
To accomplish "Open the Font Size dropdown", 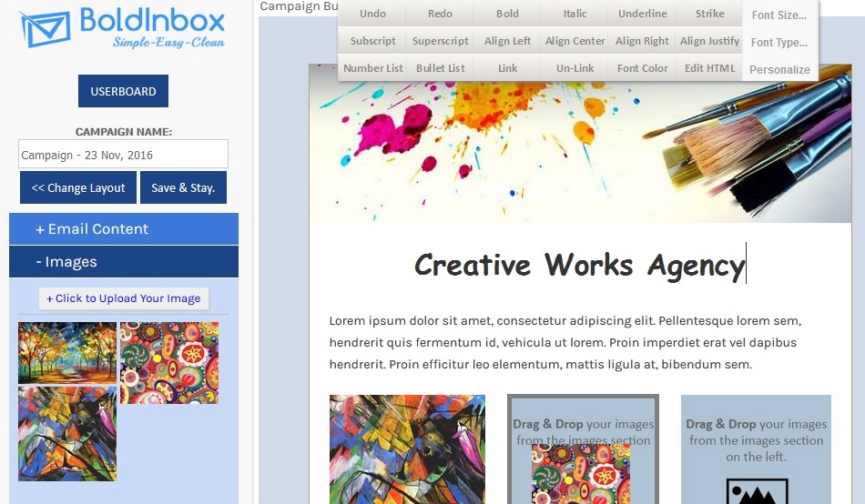I will tap(778, 15).
